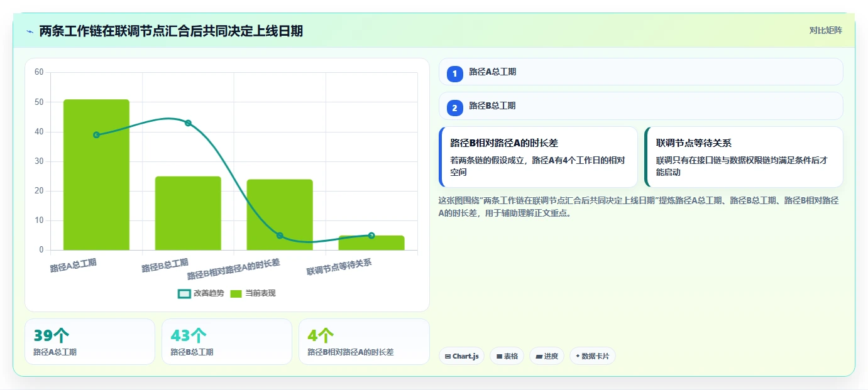Select the 4个 时长差 stat card
The width and height of the screenshot is (868, 390).
364,342
